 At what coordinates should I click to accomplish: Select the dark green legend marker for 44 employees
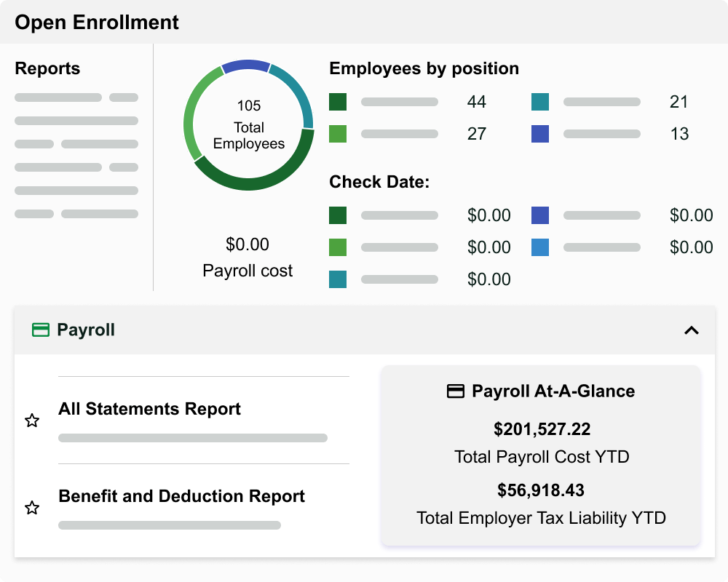[x=337, y=102]
